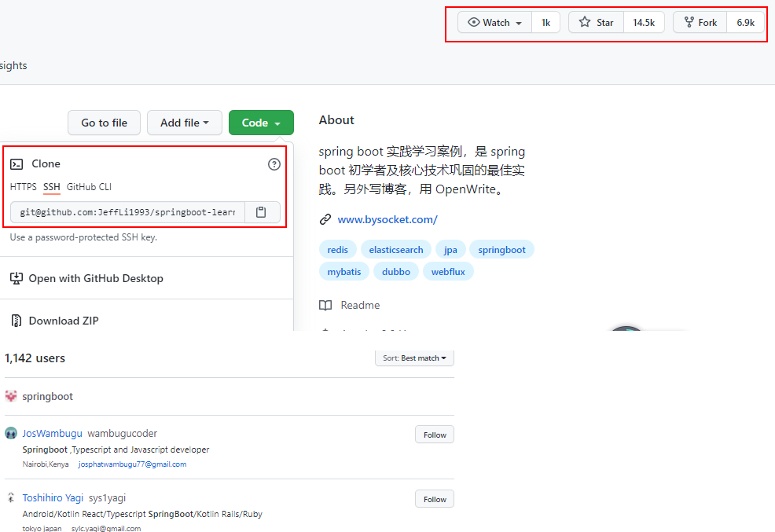Open the Readme link

coord(360,305)
